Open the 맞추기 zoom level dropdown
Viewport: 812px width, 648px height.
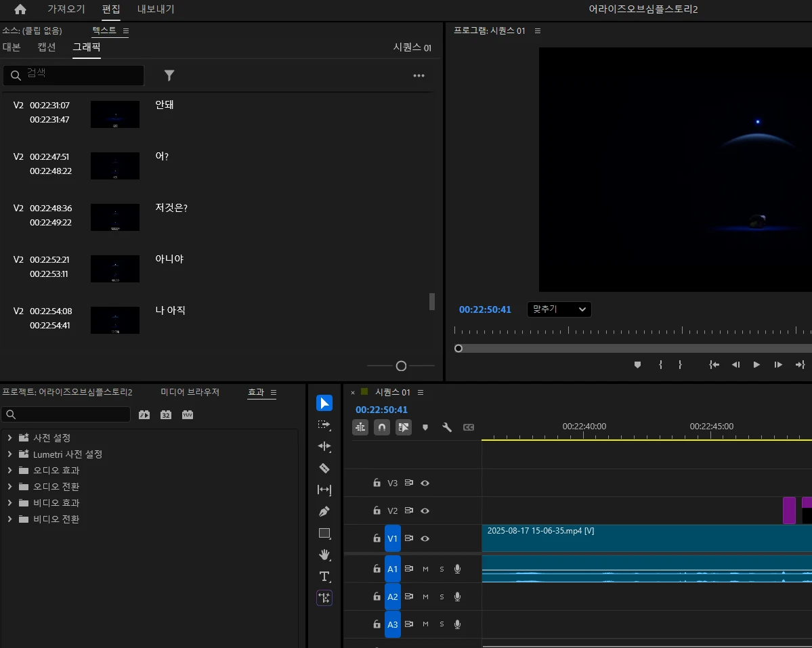click(559, 309)
